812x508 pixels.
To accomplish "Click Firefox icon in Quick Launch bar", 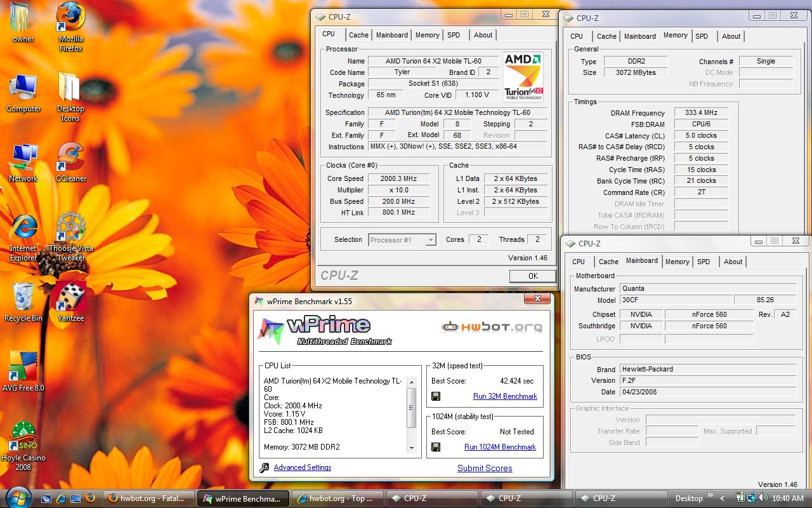I will [90, 498].
